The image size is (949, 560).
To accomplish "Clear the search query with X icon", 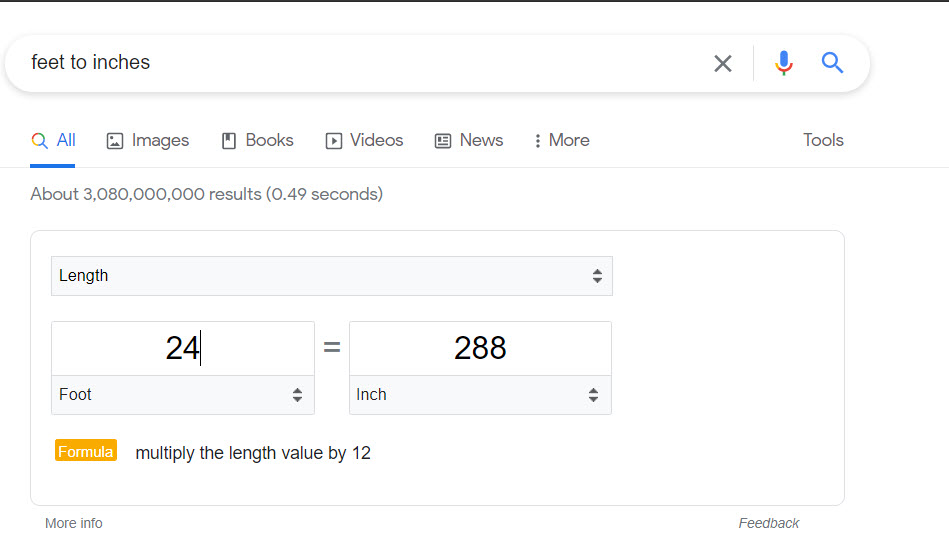I will (723, 63).
